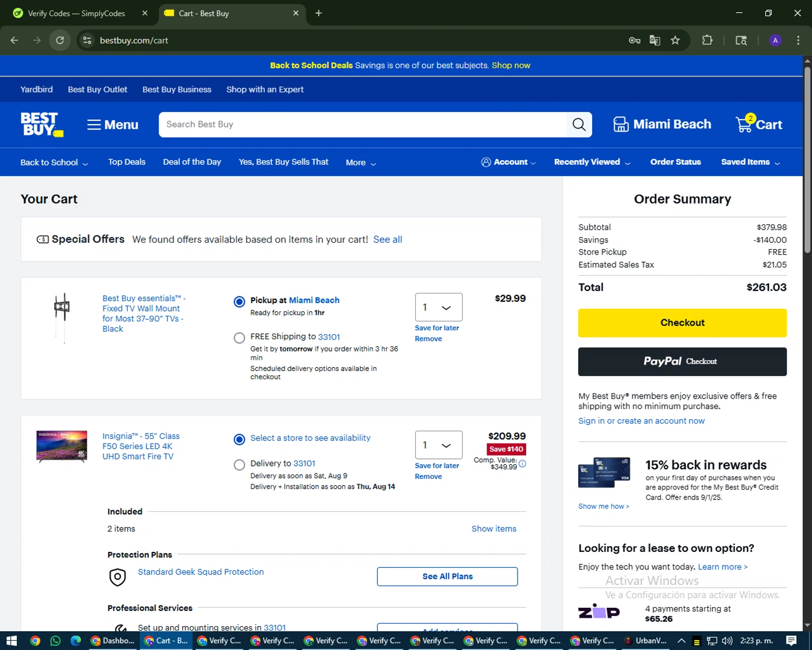Click the browser forward arrow

click(x=37, y=40)
